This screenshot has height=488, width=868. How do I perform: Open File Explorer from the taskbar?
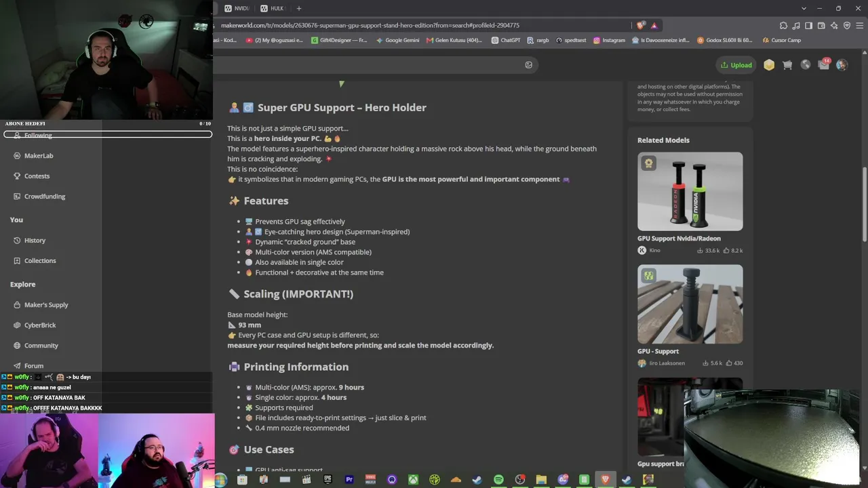(x=541, y=480)
